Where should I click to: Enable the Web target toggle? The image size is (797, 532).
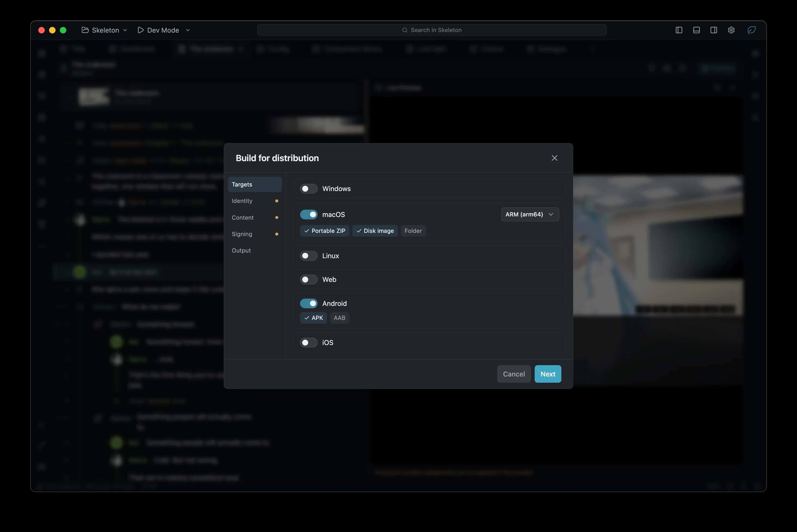tap(308, 279)
